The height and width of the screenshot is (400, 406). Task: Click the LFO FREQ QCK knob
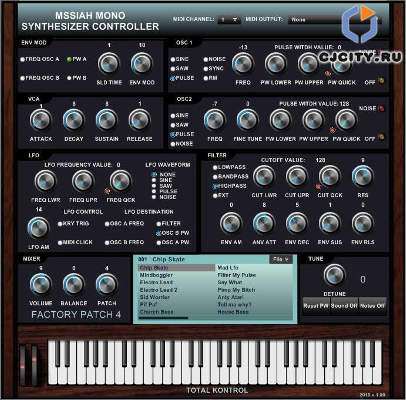click(121, 181)
